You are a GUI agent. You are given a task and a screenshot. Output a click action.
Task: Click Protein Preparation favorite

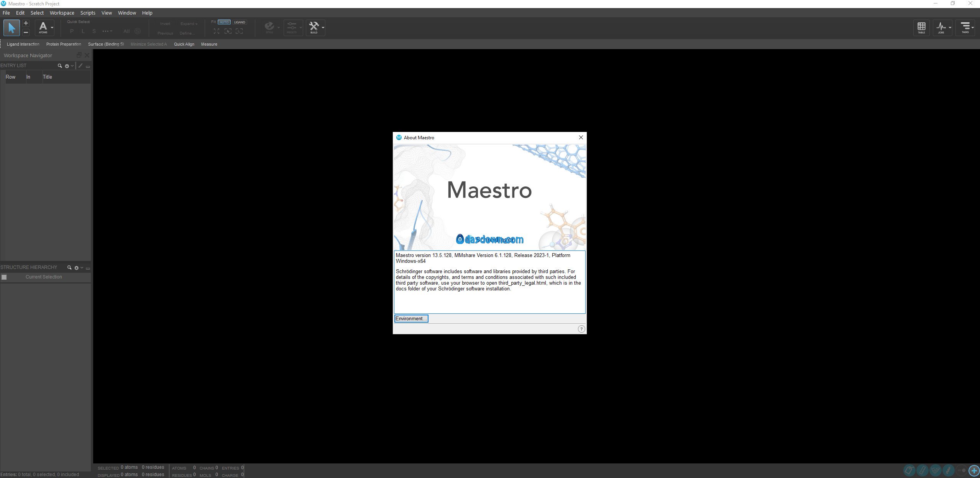(64, 44)
